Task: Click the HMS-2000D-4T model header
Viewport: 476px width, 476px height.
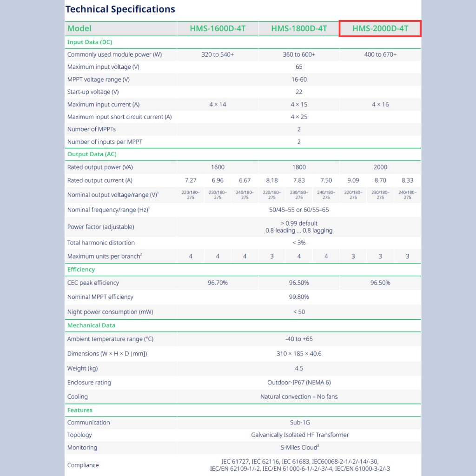Action: [x=380, y=28]
